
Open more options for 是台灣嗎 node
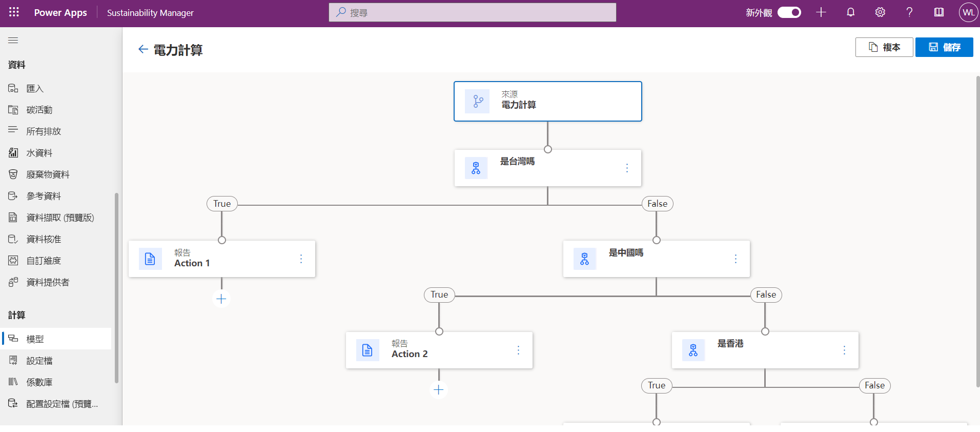pyautogui.click(x=627, y=168)
